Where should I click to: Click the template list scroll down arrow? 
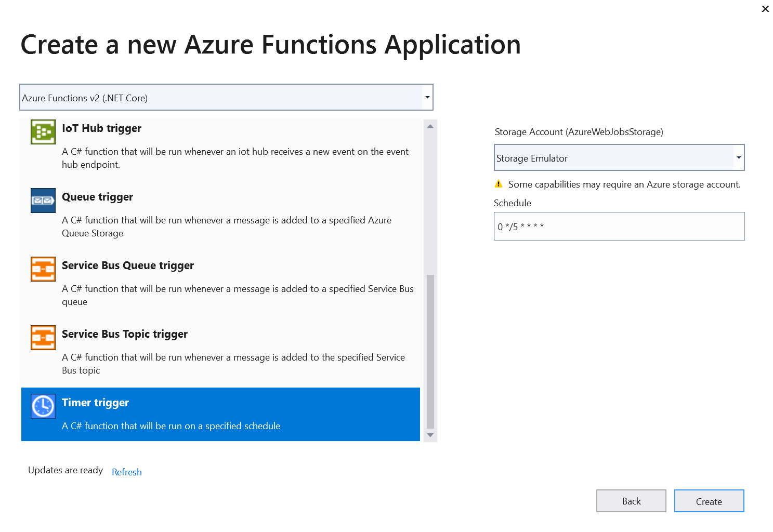pyautogui.click(x=430, y=435)
